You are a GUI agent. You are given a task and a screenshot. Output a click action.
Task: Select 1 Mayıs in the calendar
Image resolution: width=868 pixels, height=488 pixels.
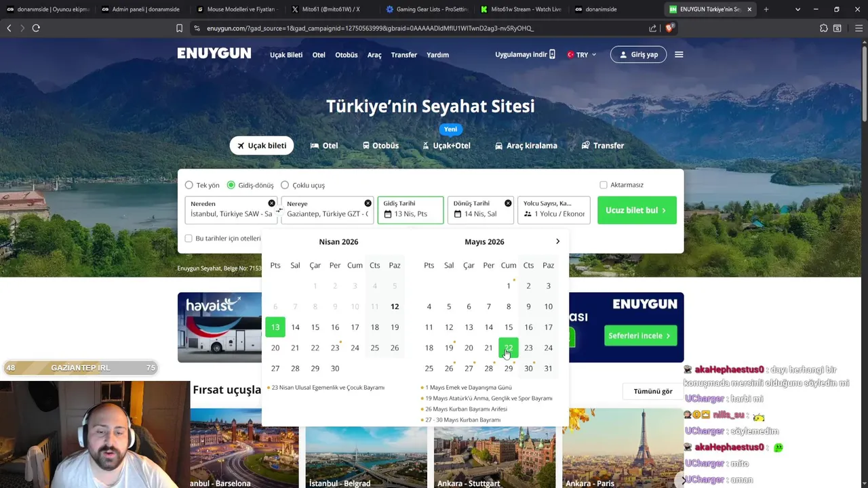pos(509,285)
